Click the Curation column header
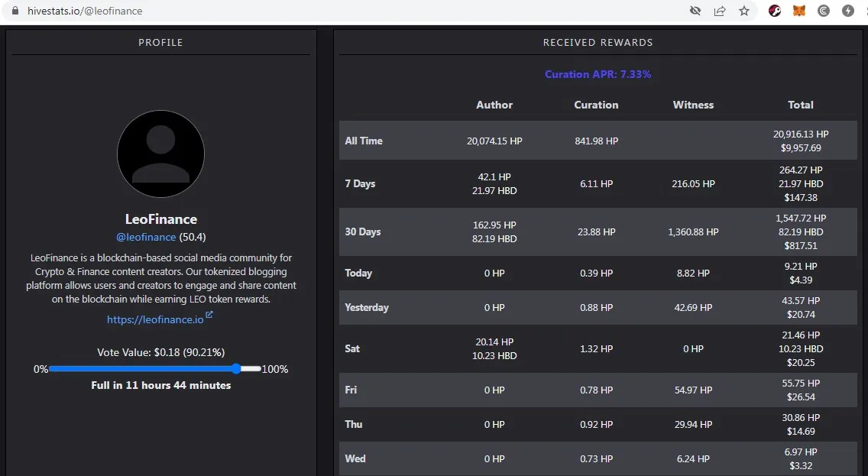The image size is (868, 476). [x=596, y=105]
